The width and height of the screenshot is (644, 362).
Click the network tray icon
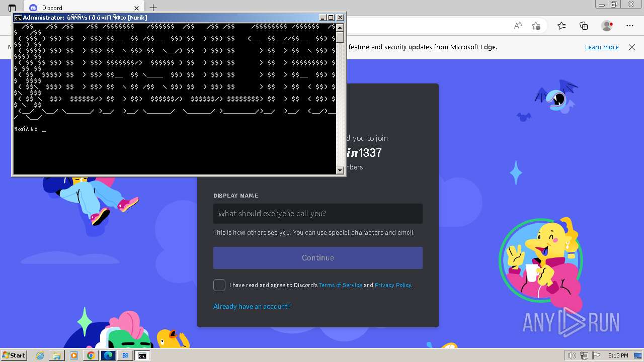[584, 355]
